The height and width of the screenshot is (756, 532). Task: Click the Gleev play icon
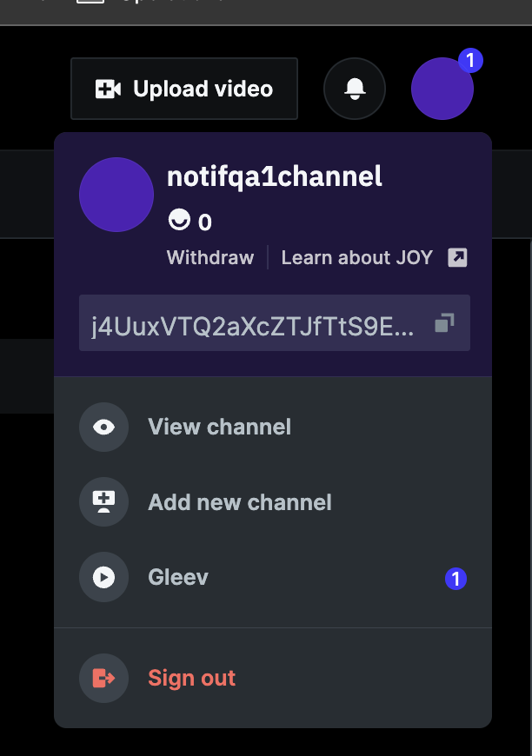103,577
